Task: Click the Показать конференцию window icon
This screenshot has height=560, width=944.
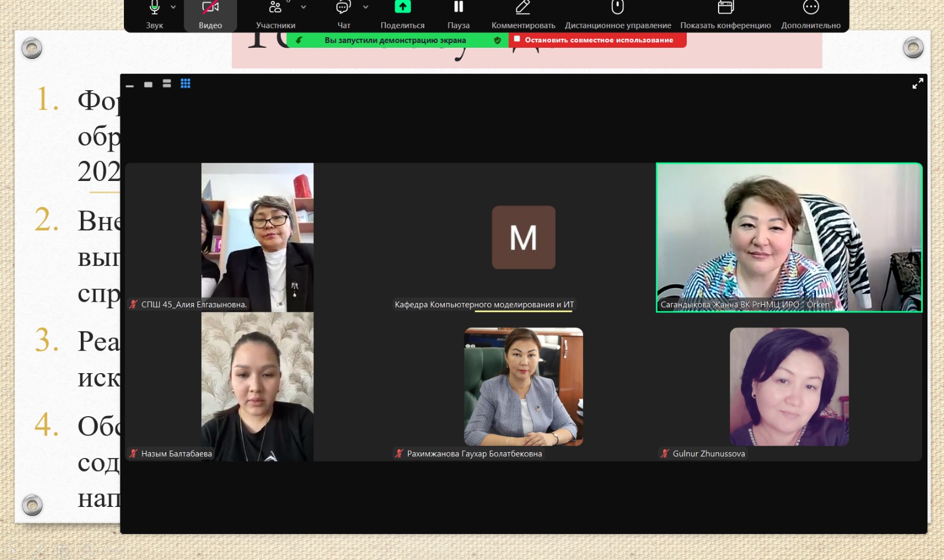Action: click(x=725, y=8)
